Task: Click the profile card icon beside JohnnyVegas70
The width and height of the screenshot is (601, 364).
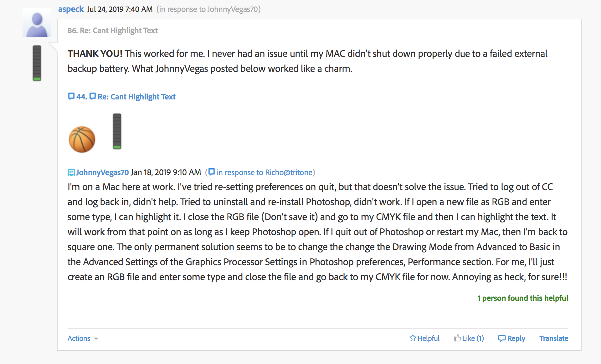Action: (x=71, y=172)
